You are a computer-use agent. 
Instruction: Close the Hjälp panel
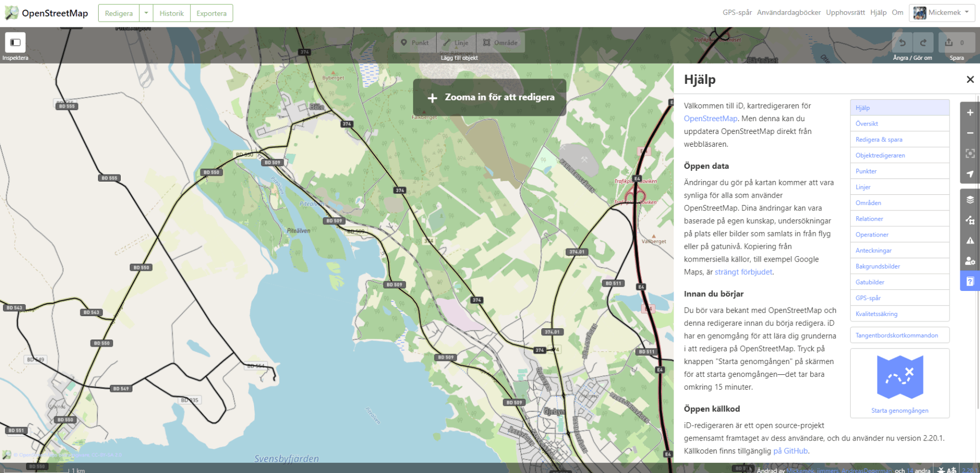point(970,80)
